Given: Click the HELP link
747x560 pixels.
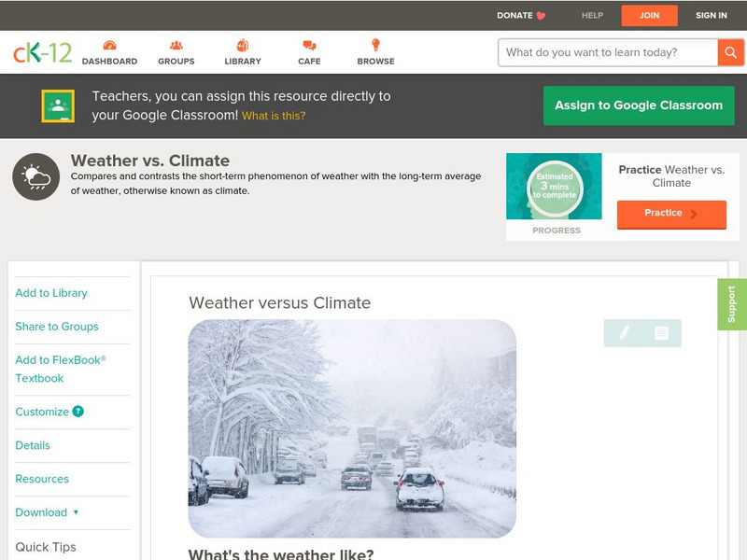Looking at the screenshot, I should 592,15.
